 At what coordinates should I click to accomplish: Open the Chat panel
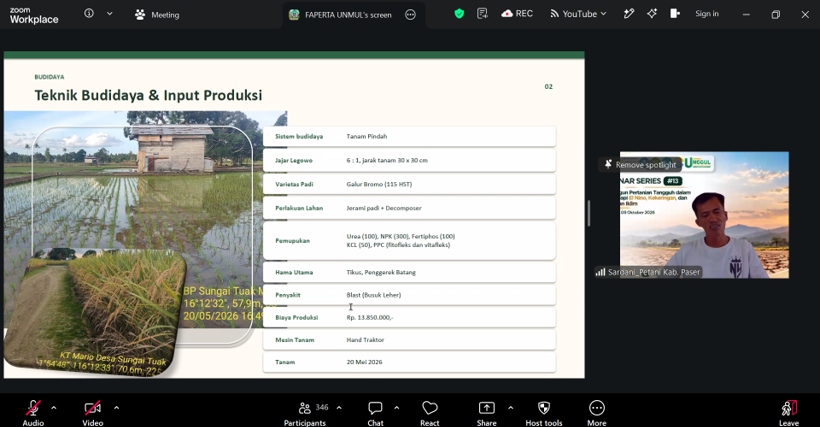click(375, 412)
